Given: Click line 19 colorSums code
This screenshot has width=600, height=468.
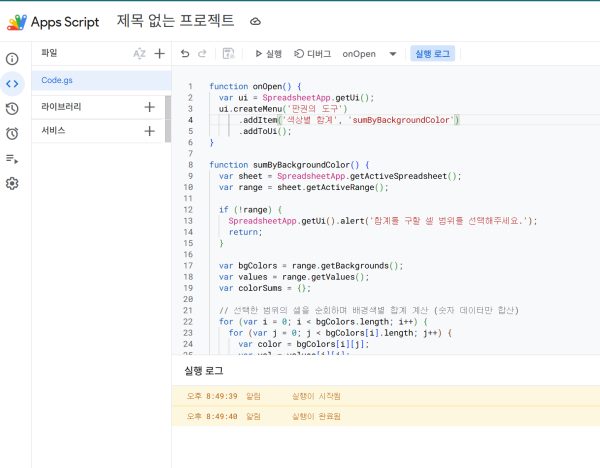Looking at the screenshot, I should pyautogui.click(x=265, y=288).
